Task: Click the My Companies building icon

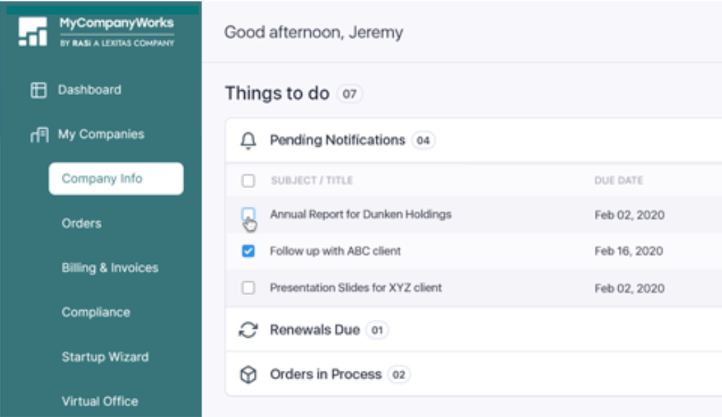Action: (x=39, y=134)
